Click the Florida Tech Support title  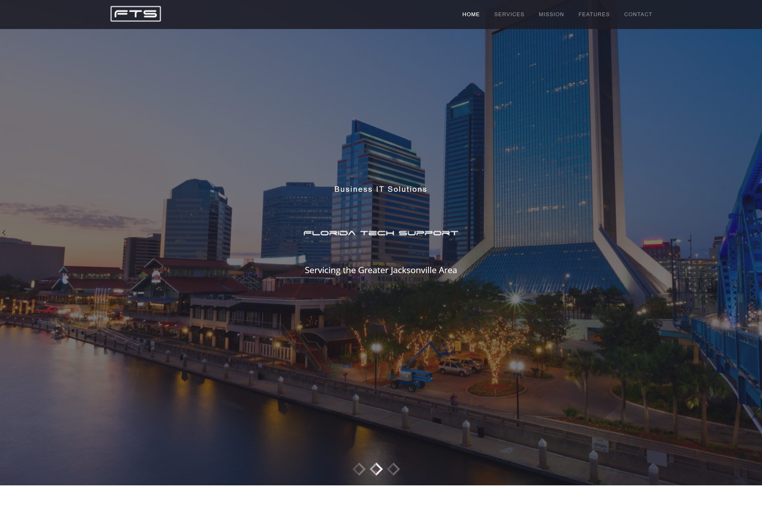(x=381, y=233)
